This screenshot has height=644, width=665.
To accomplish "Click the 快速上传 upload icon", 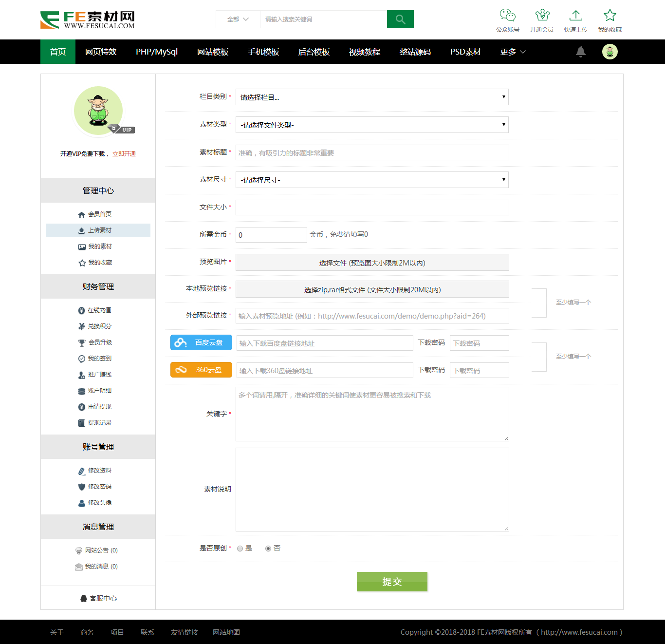I will click(576, 16).
